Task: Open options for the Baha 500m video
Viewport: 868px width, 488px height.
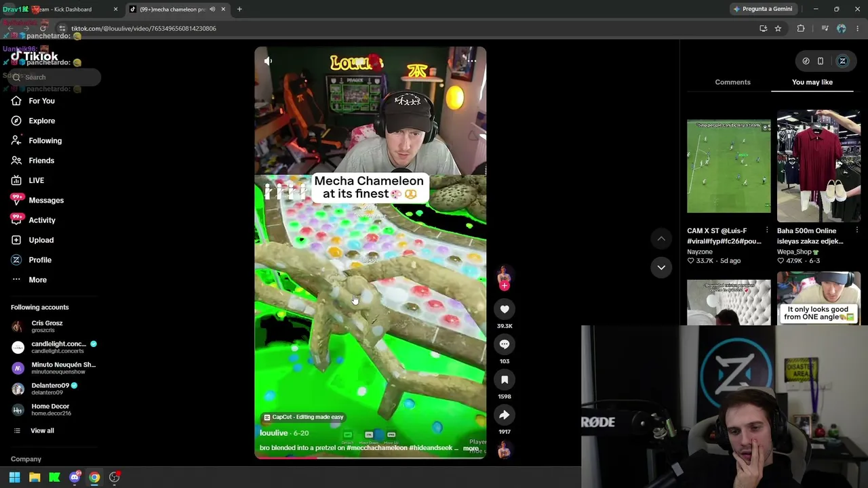Action: pos(857,230)
